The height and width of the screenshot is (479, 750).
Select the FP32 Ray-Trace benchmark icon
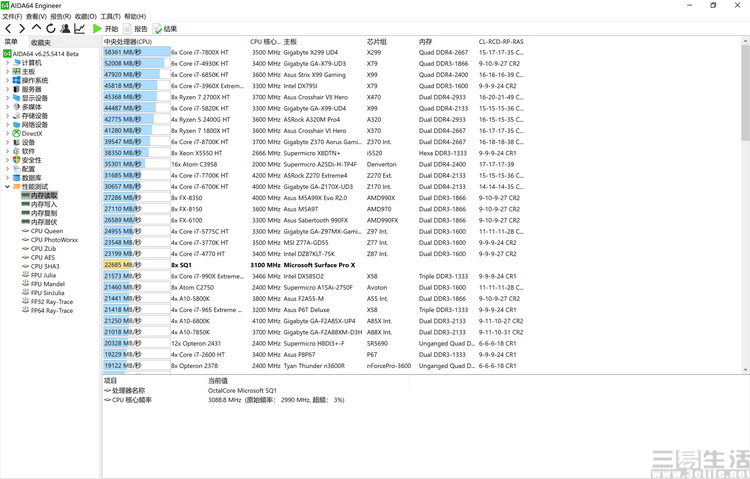click(26, 301)
